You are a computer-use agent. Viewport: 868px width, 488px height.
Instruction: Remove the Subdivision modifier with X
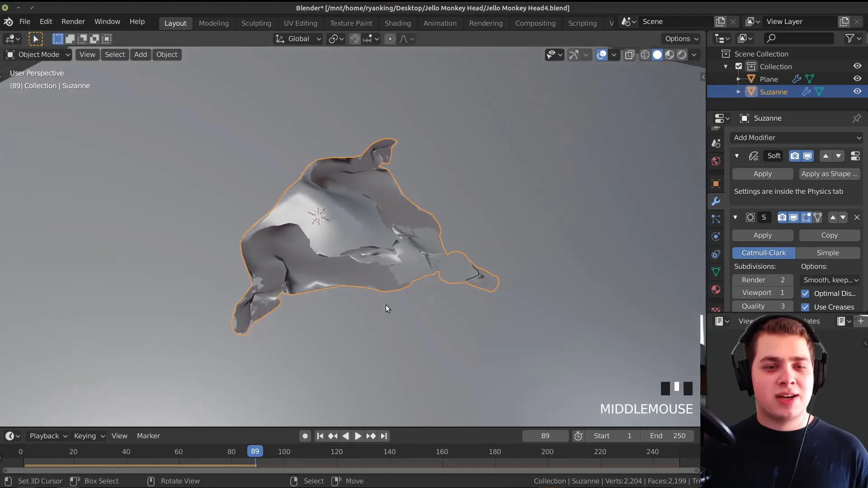click(857, 217)
